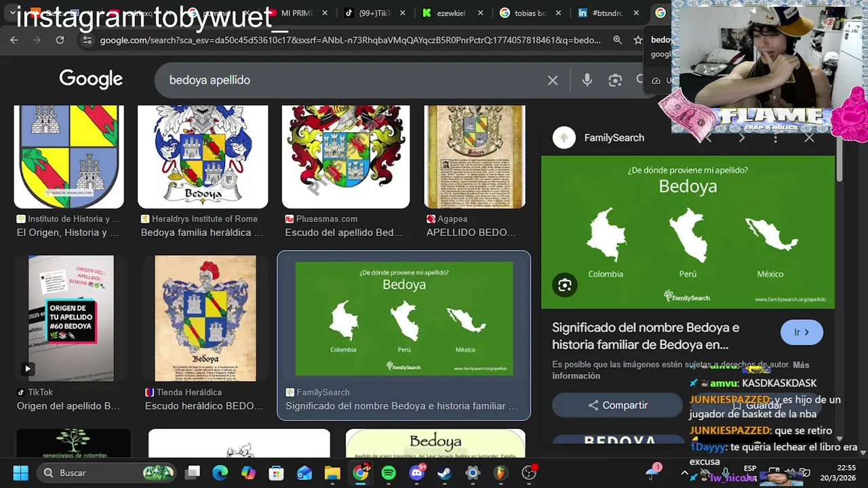The width and height of the screenshot is (868, 488).
Task: Click the Ir button in preview panel
Action: pyautogui.click(x=802, y=332)
